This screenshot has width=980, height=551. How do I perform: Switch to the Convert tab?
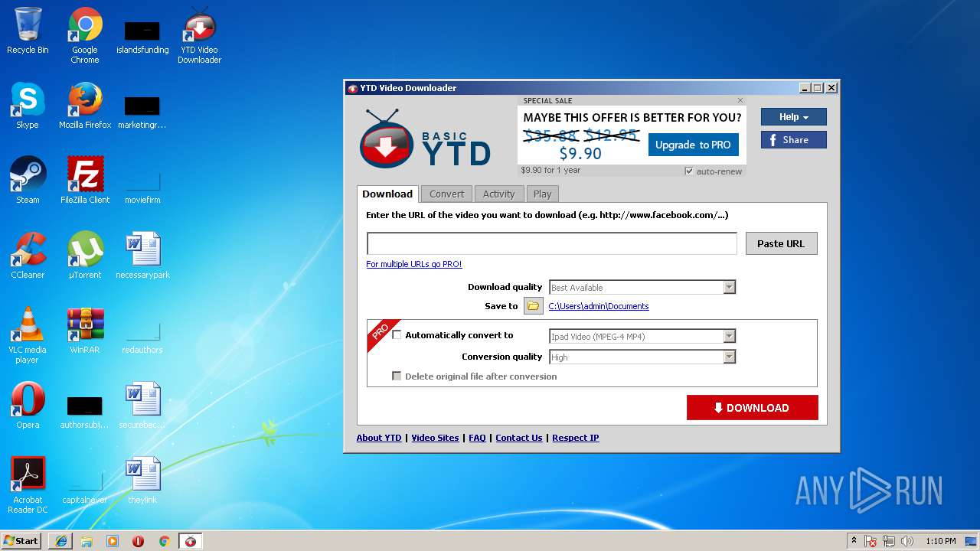pos(447,194)
